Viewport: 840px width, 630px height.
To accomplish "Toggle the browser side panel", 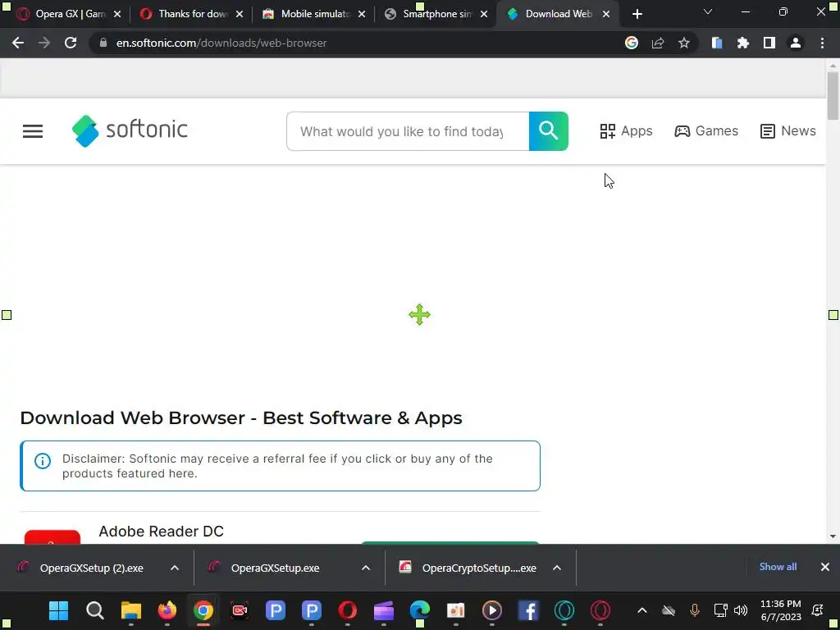I will coord(769,43).
